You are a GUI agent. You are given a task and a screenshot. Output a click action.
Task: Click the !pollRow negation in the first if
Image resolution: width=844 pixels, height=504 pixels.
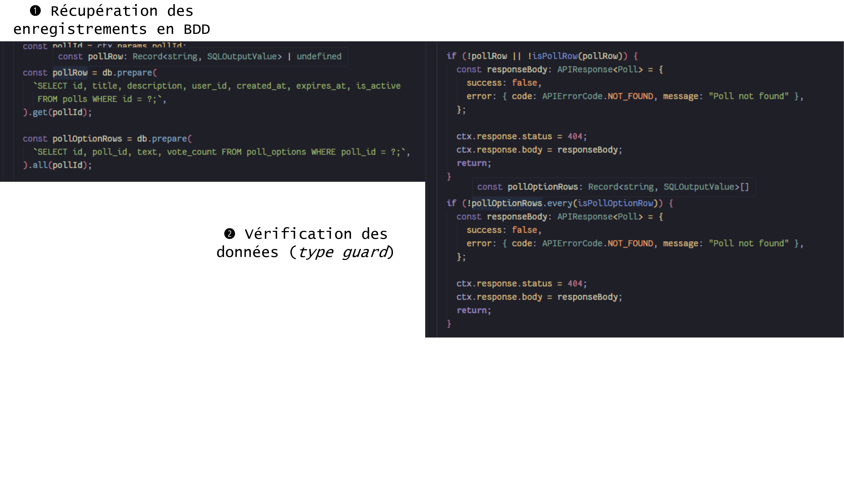[487, 56]
